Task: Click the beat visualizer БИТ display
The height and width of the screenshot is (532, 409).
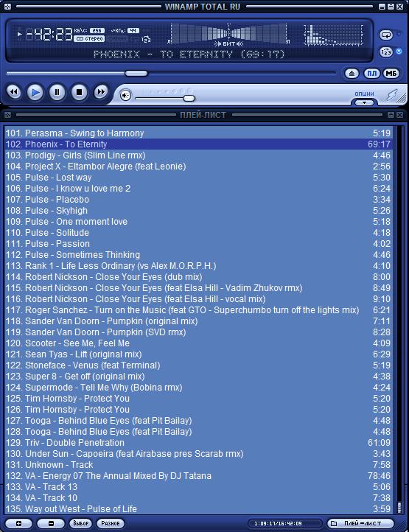Action: [x=228, y=35]
